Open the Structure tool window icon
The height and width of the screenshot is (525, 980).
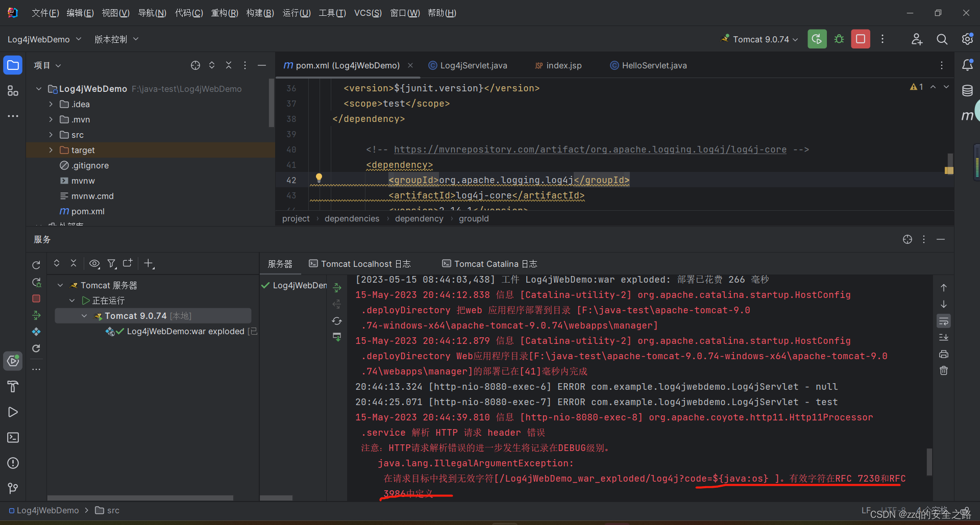click(x=13, y=91)
